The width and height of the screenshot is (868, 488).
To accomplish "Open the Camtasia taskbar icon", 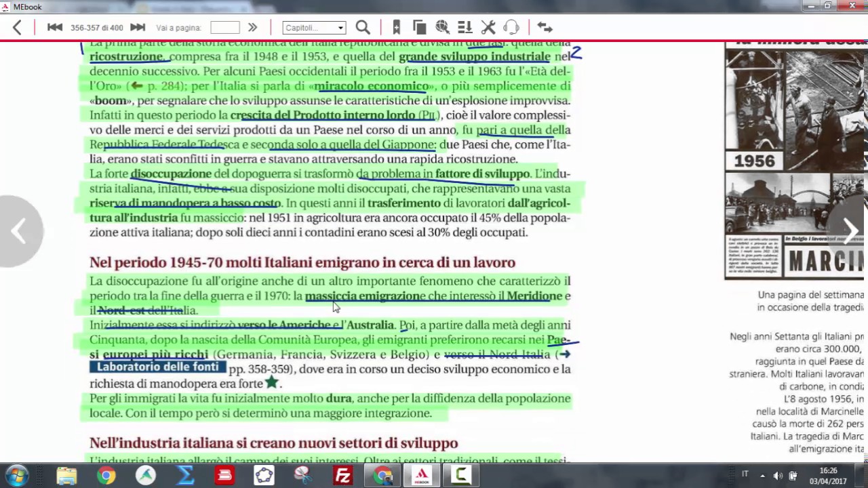I will point(461,476).
